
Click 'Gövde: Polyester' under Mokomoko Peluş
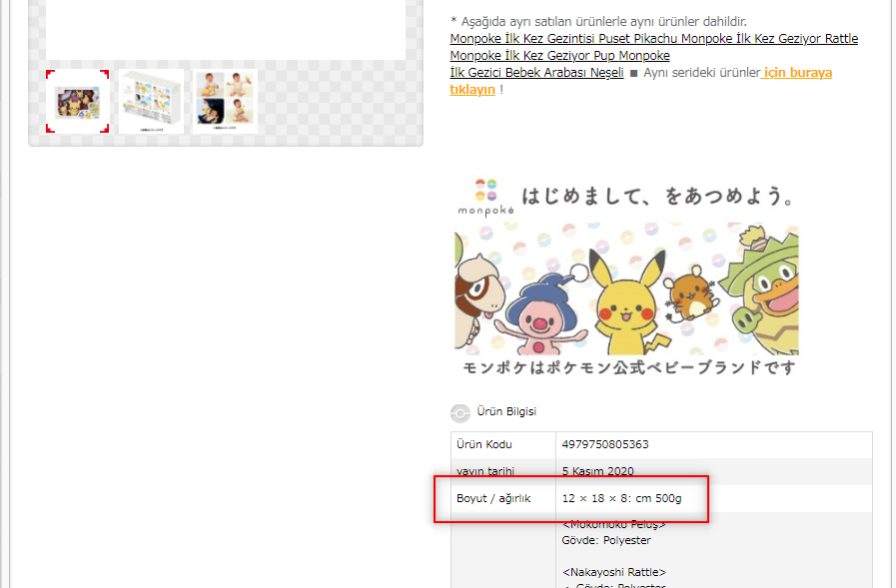[606, 541]
